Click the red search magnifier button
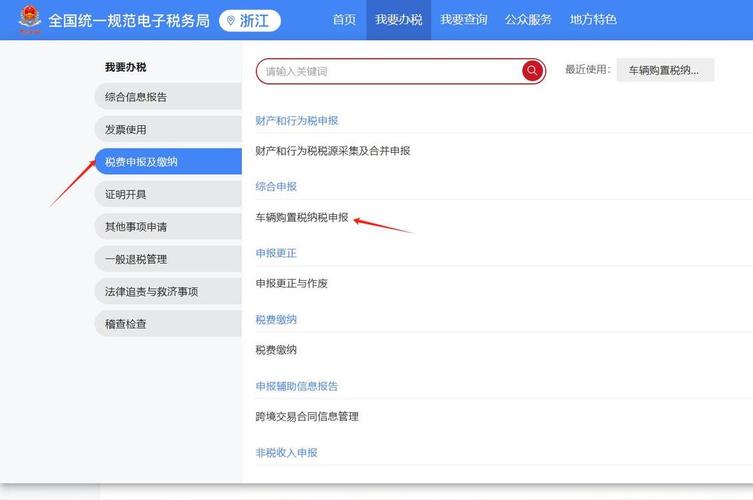Screen dimensions: 753x500 pos(532,71)
